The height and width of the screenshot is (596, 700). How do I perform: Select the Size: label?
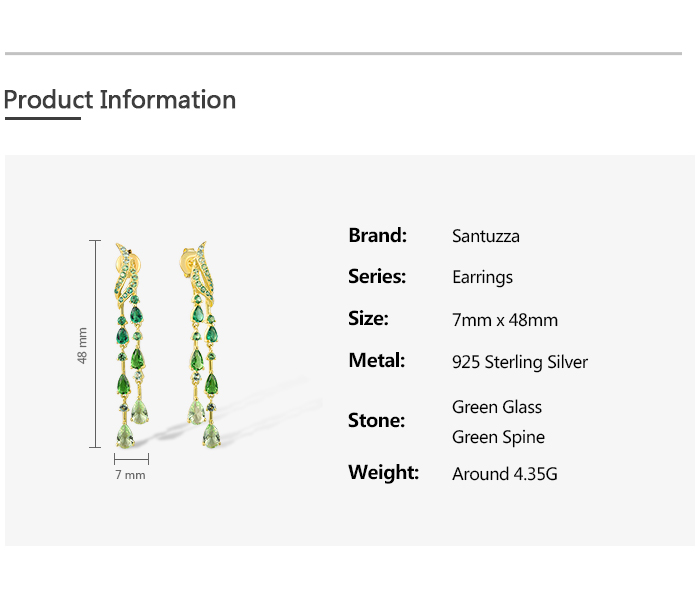coord(368,319)
